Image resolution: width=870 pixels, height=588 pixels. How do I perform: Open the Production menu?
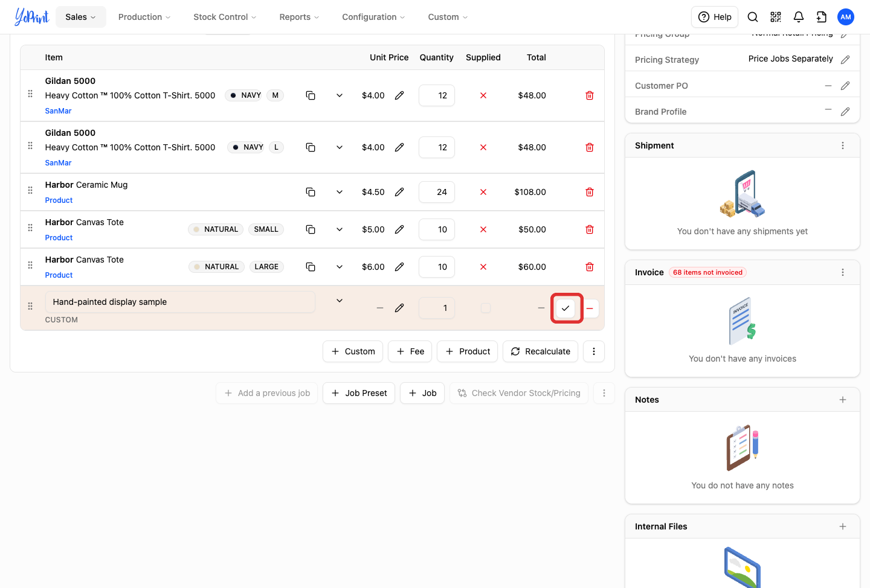[x=144, y=17]
